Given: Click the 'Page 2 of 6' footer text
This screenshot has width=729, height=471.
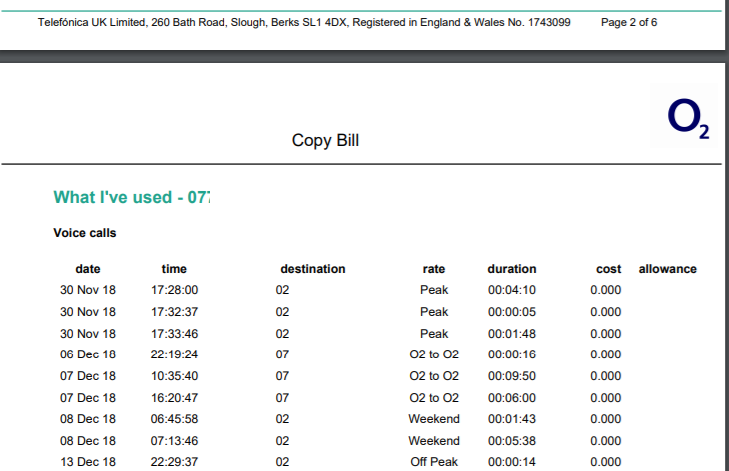Looking at the screenshot, I should (x=629, y=21).
